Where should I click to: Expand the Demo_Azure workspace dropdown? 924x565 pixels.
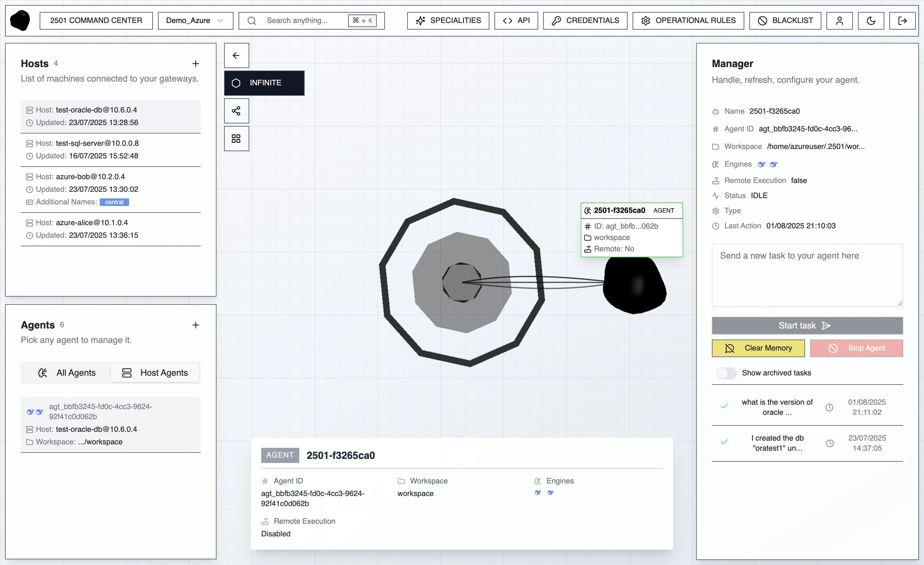click(x=195, y=21)
